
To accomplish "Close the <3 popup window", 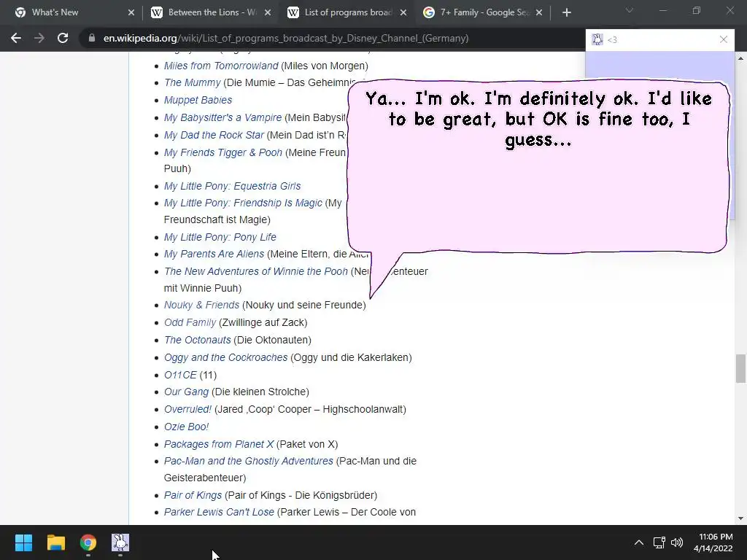I will coord(723,39).
